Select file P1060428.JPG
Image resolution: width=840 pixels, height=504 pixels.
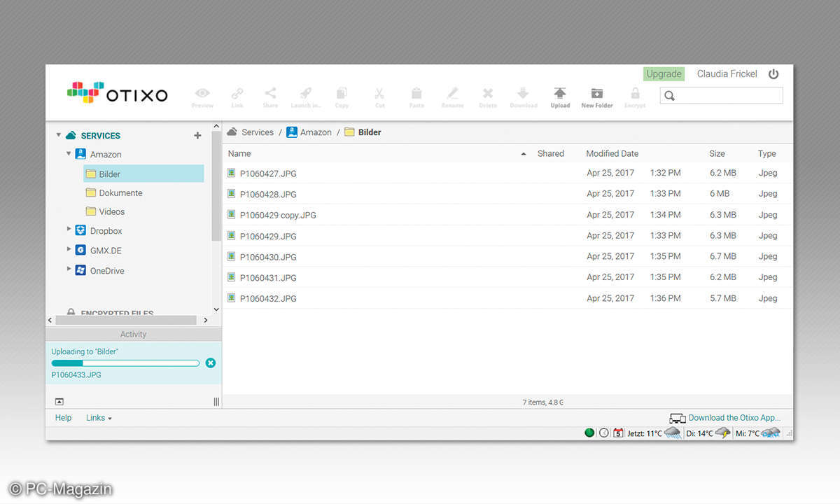click(268, 194)
